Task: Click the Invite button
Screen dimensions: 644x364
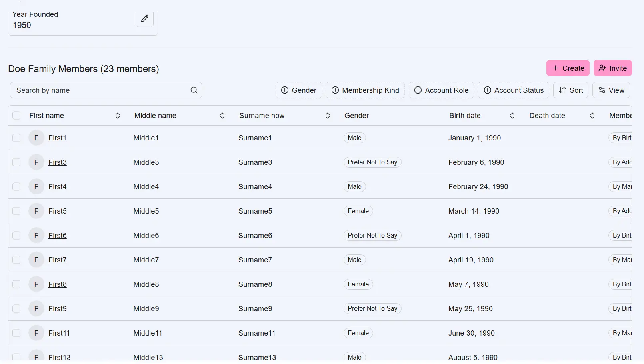Action: point(612,68)
